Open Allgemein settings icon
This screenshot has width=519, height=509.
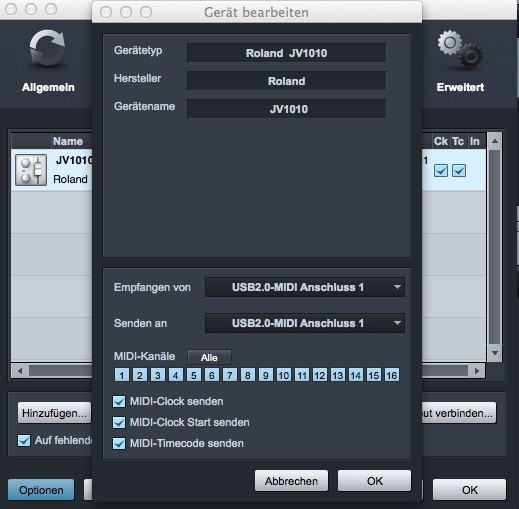(x=47, y=49)
